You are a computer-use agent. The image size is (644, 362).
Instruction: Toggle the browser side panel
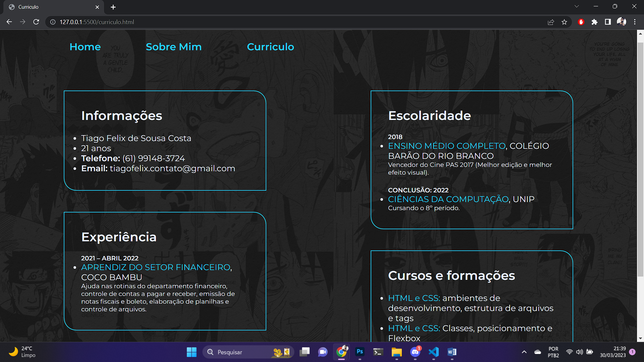click(x=608, y=22)
